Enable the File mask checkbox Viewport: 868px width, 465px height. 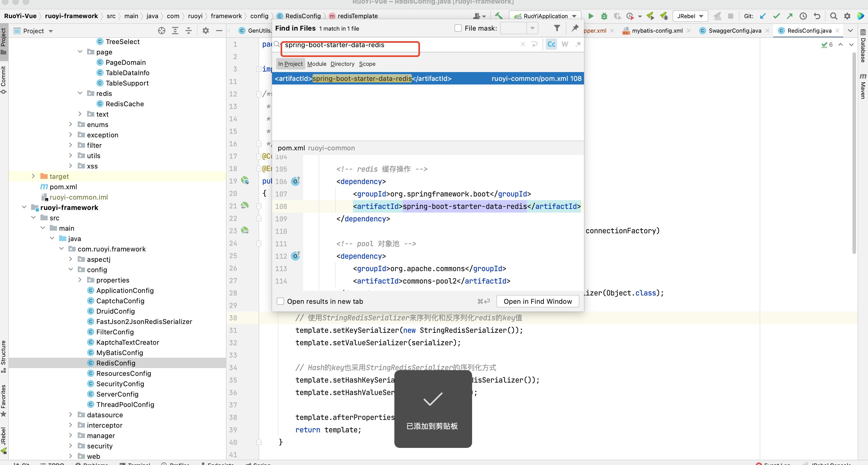coord(458,28)
